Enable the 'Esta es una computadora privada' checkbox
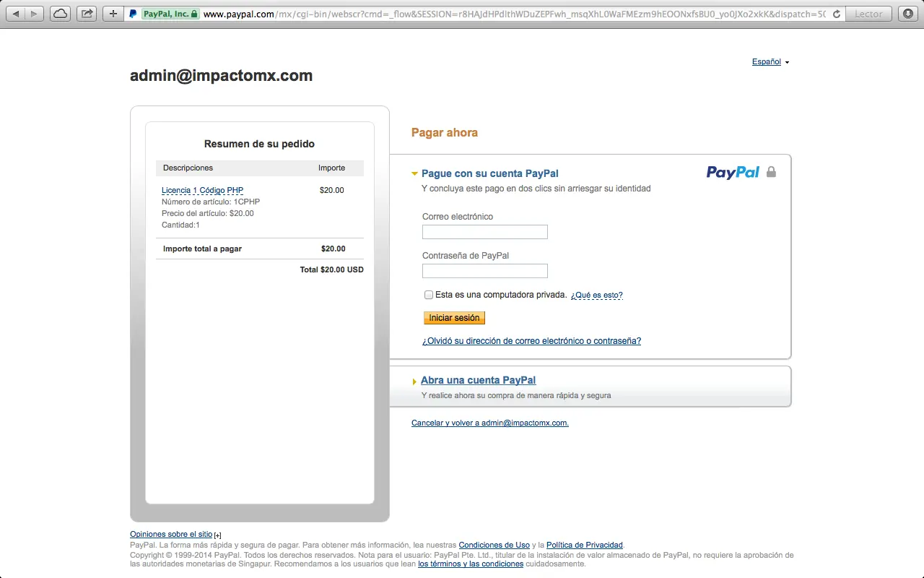 pyautogui.click(x=428, y=295)
